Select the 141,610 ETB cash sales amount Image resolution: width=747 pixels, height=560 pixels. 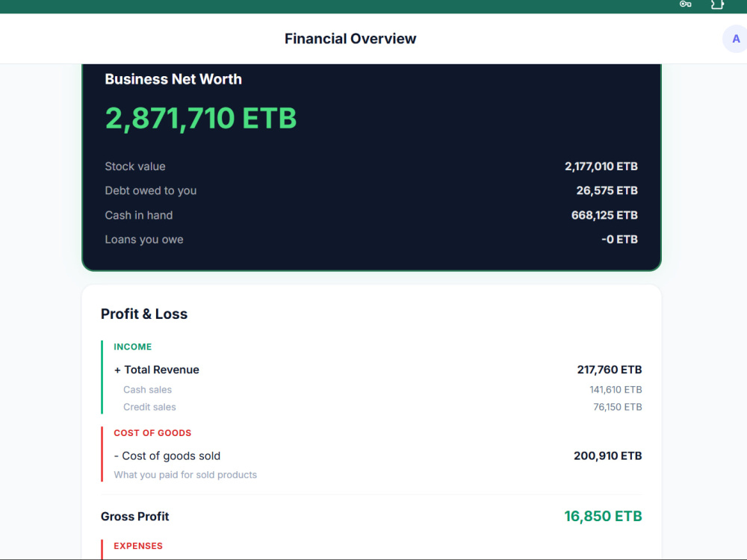pyautogui.click(x=616, y=390)
